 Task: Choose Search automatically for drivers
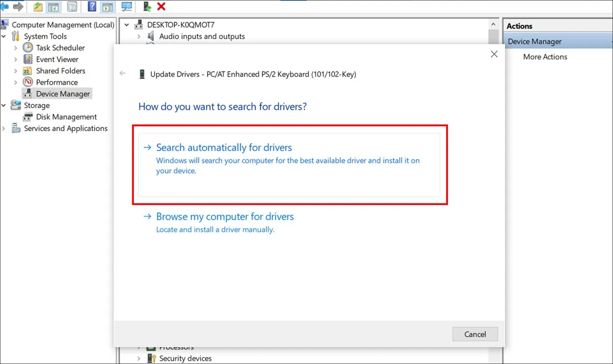tap(224, 148)
